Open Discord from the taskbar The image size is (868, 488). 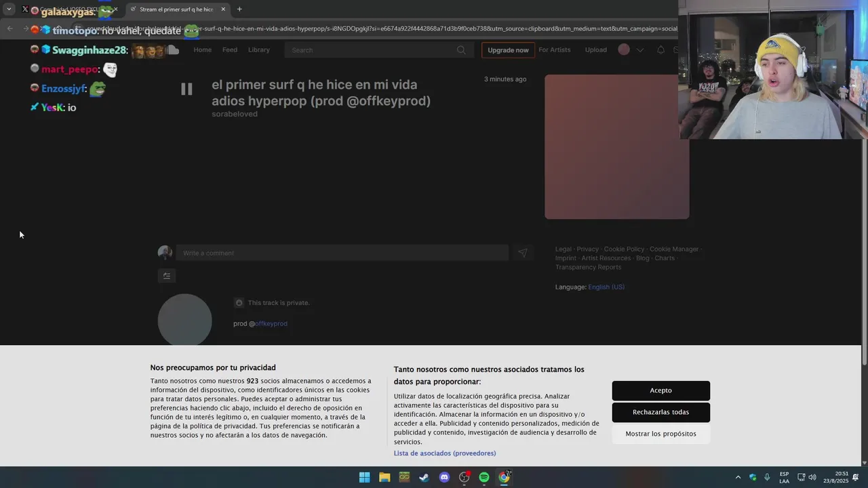[x=444, y=477]
